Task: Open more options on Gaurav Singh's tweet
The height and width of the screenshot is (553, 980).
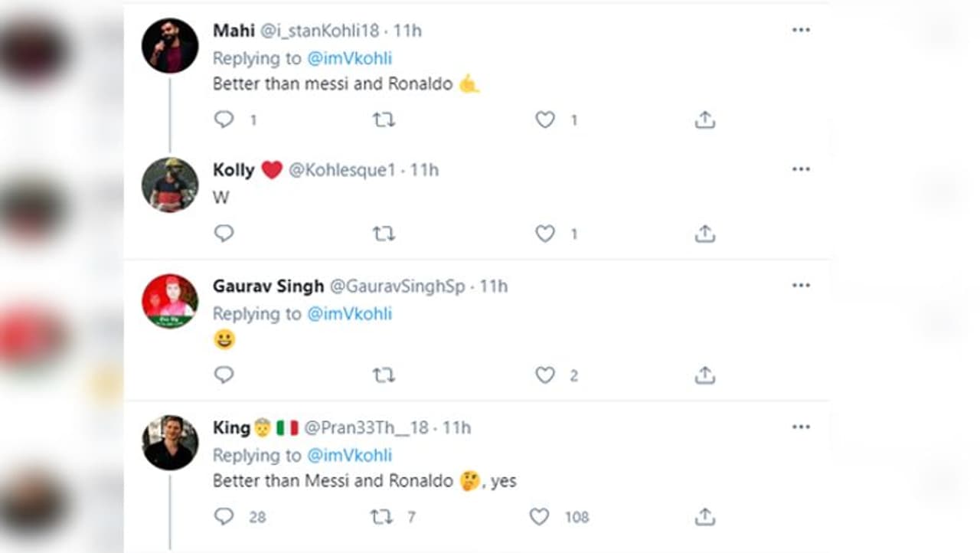Action: pos(801,286)
